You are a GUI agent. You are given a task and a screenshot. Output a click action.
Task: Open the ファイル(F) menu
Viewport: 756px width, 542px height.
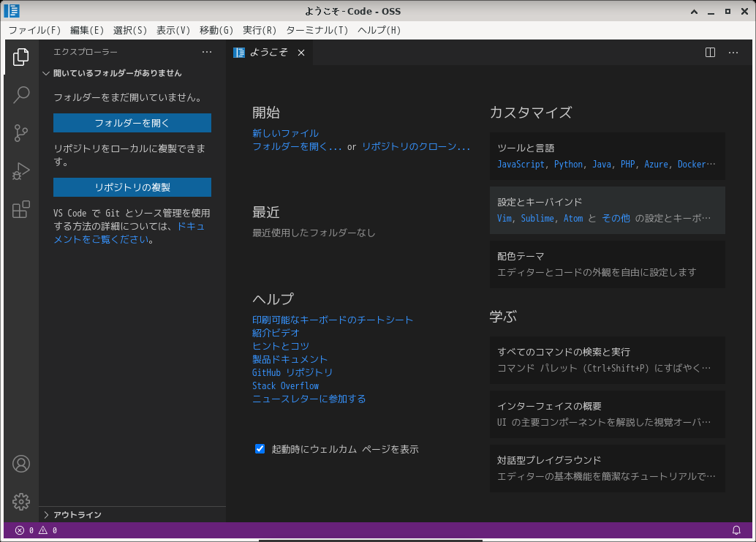point(34,31)
